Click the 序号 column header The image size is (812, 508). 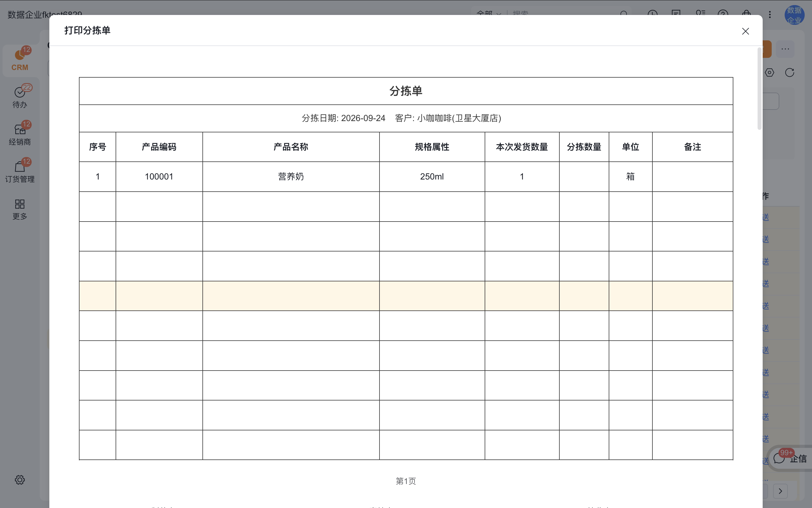coord(98,147)
